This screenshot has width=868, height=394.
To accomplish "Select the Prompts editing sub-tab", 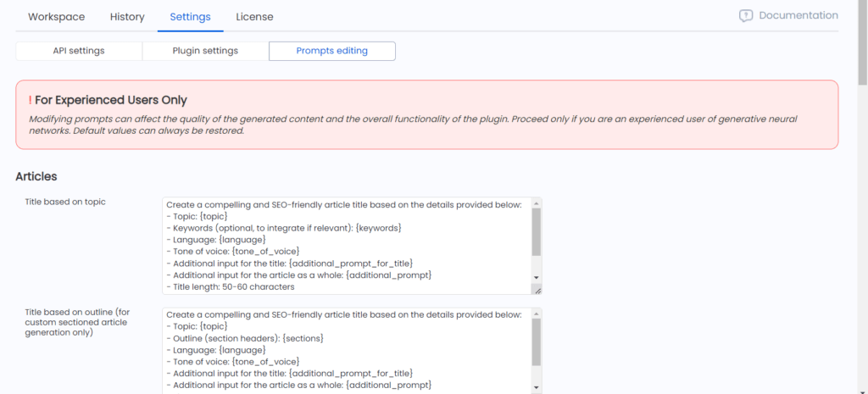I will [332, 51].
